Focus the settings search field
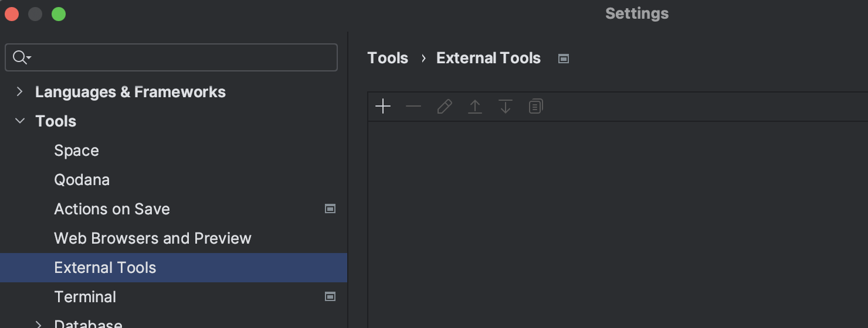 click(182, 57)
